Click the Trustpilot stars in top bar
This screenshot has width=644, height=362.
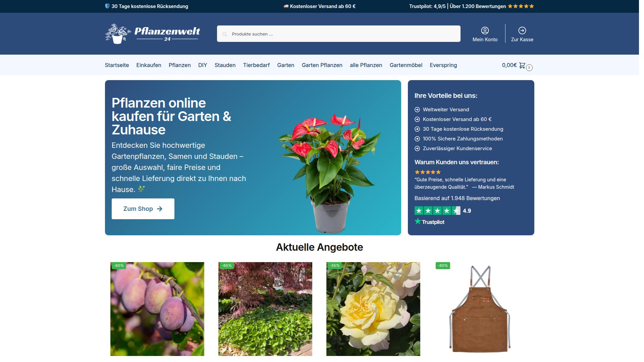tap(521, 6)
